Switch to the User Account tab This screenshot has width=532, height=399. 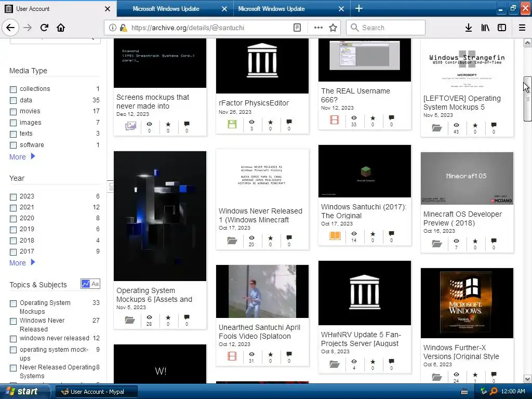point(58,8)
